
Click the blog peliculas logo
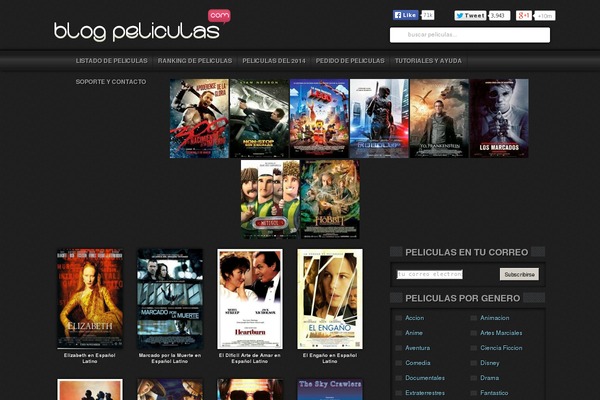142,26
